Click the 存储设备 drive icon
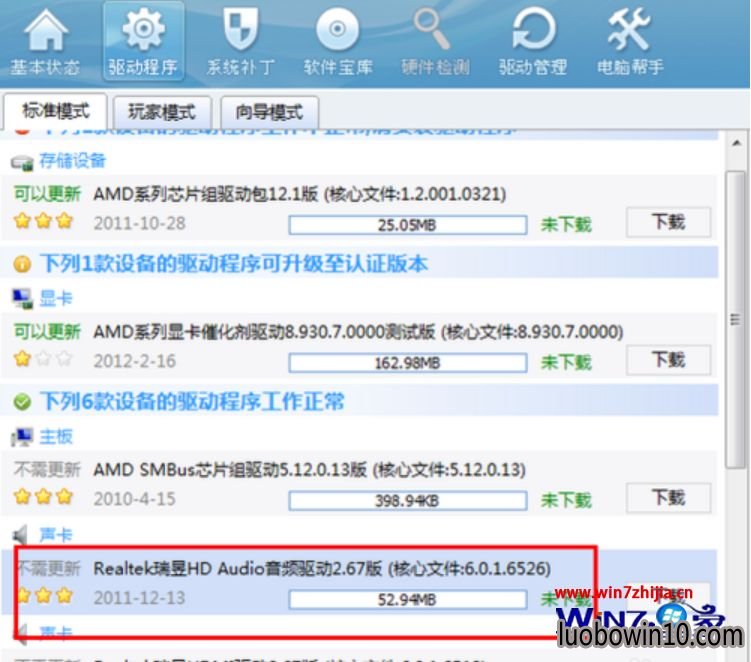The width and height of the screenshot is (751, 662). point(22,162)
